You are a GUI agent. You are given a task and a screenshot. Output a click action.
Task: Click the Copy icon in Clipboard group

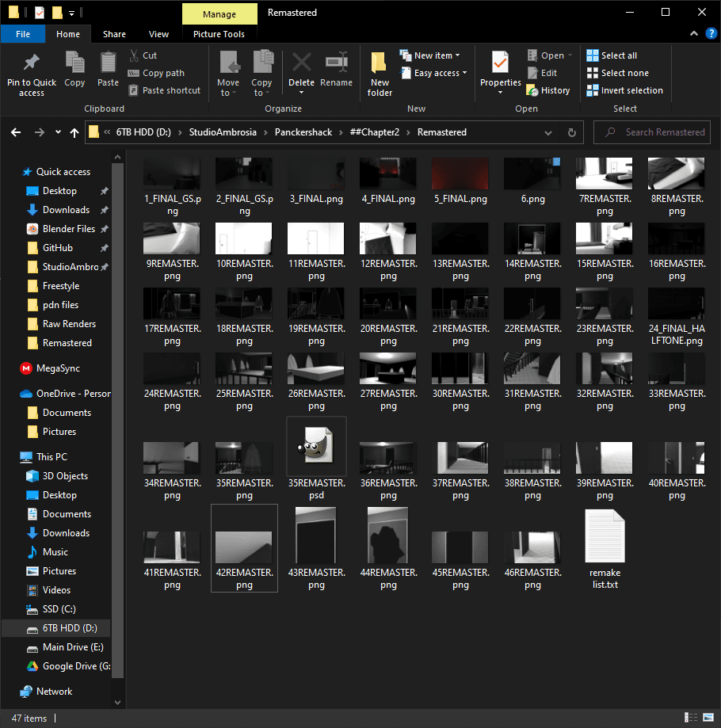[74, 63]
